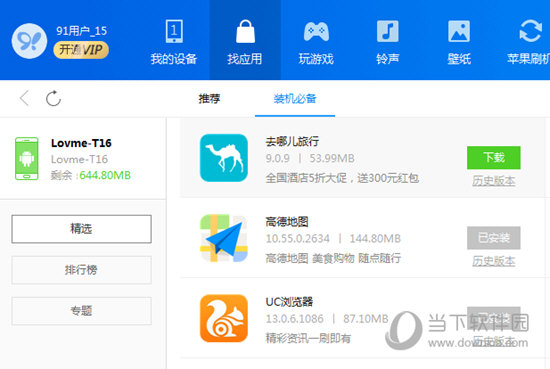Open the 壁纸 picture section
Viewport: 550px width, 369px height.
pos(459,42)
